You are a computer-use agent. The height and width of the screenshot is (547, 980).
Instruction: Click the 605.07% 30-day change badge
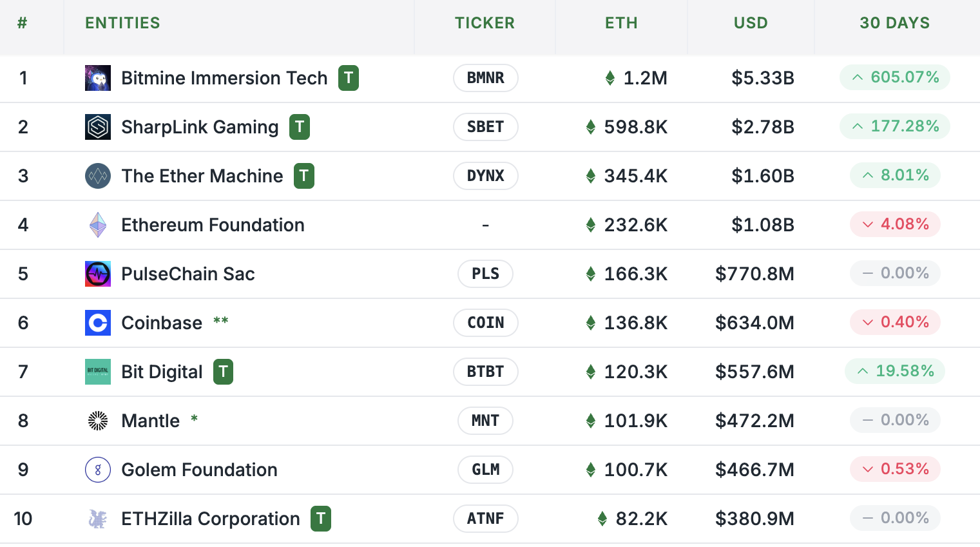(x=894, y=77)
